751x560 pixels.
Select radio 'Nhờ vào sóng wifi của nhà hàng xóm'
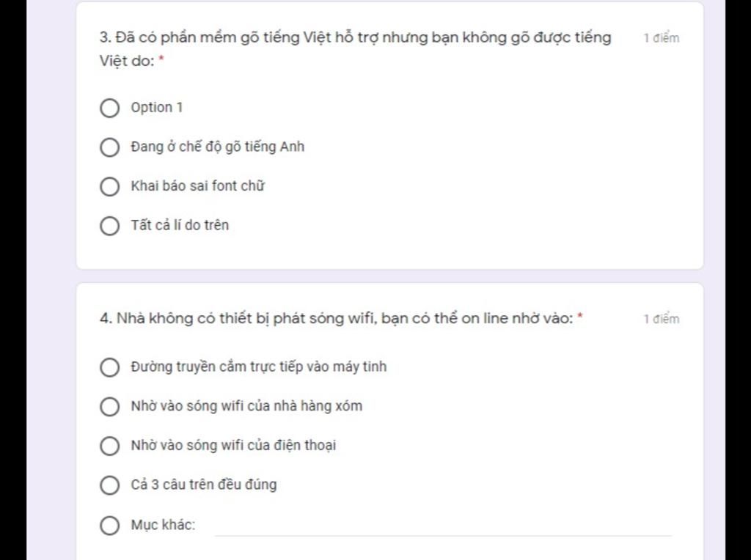click(x=109, y=407)
